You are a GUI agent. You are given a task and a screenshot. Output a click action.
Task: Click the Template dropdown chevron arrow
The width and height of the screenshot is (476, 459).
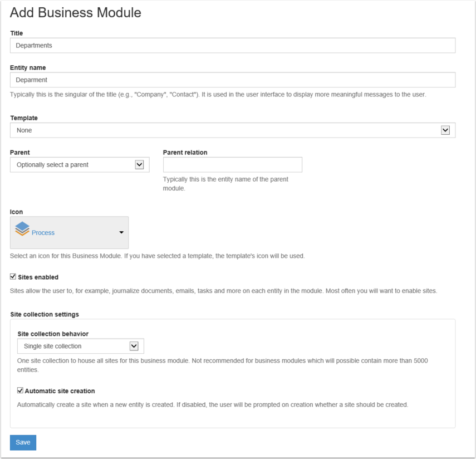(x=445, y=130)
